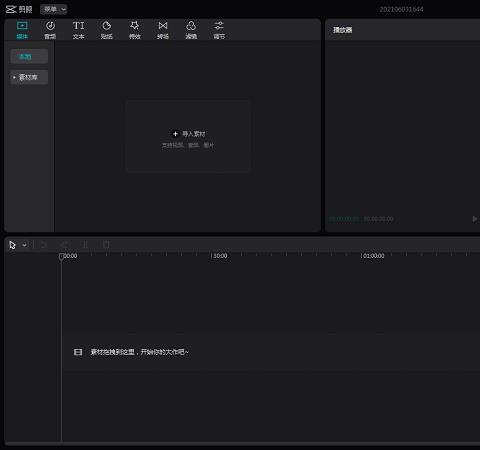480x450 pixels.
Task: Open the pointer tool mode dropdown chevron
Action: tap(24, 245)
